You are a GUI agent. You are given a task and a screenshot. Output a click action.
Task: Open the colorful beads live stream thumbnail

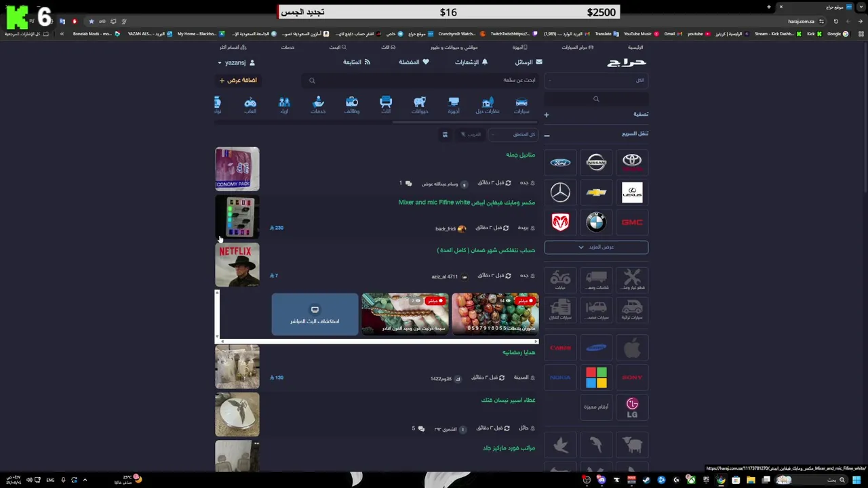point(496,314)
